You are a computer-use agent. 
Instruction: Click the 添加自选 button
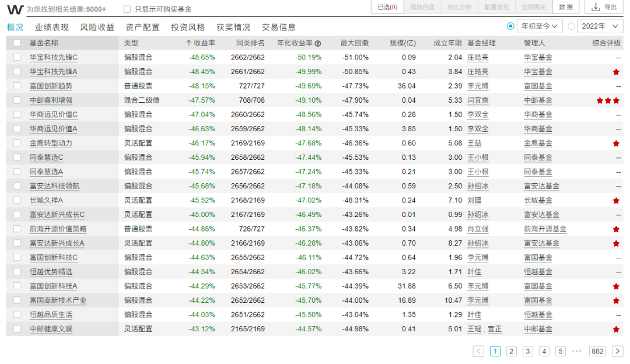point(422,7)
